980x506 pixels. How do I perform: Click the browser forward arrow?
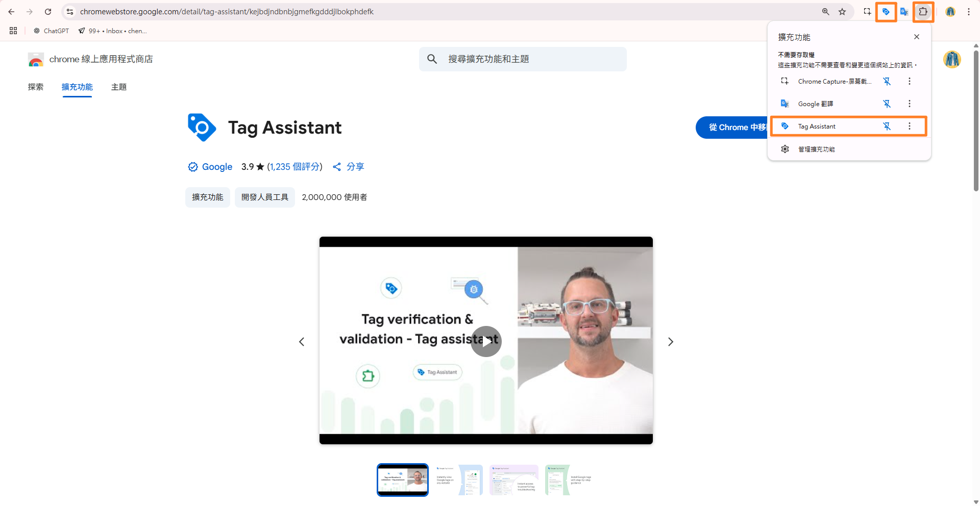tap(30, 12)
